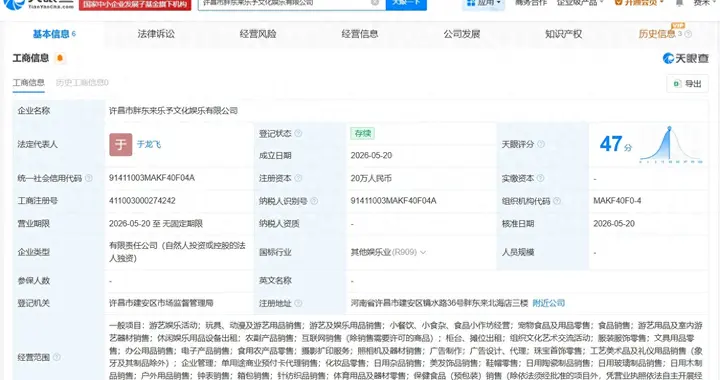Click the help icon next to 天眼评分
The width and height of the screenshot is (720, 380).
(541, 144)
